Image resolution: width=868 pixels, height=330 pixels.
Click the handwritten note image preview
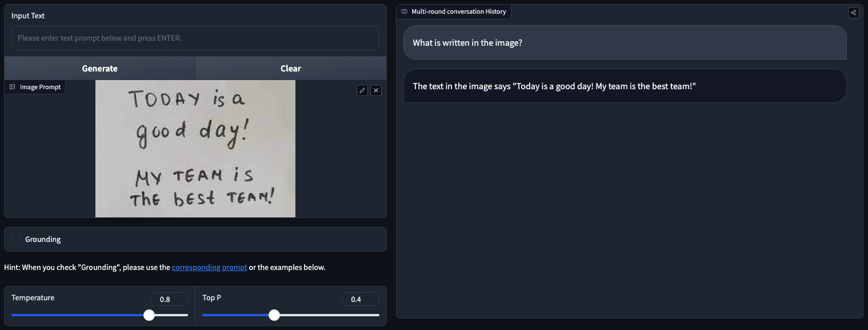(195, 149)
